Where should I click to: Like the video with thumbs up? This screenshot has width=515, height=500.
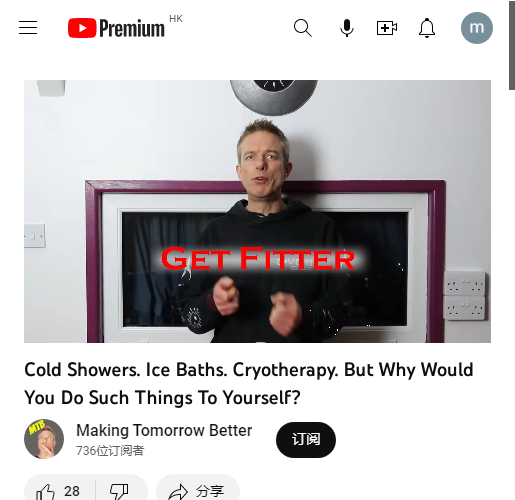[45, 492]
